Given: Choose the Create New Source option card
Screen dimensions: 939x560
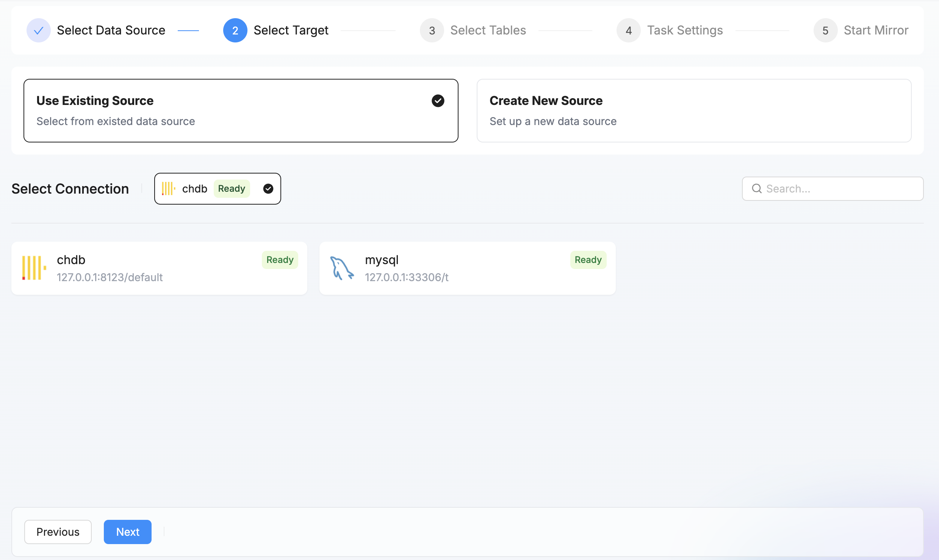Looking at the screenshot, I should (x=694, y=111).
